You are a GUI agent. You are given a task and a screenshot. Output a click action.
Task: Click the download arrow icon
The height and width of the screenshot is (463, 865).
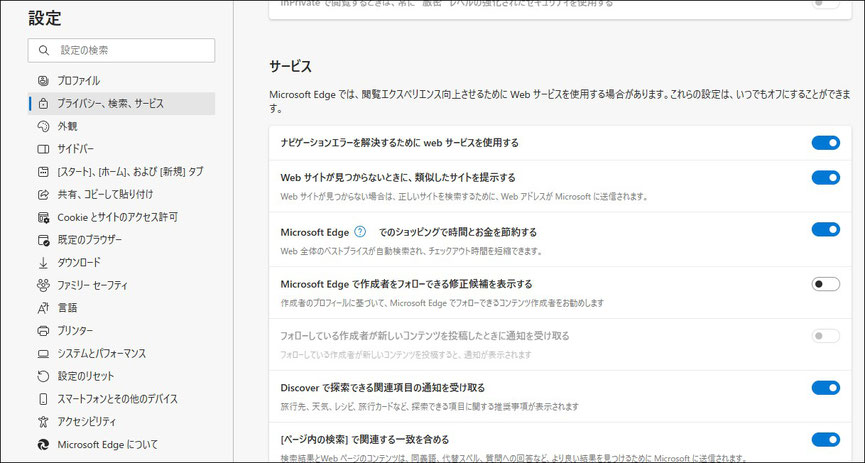43,263
